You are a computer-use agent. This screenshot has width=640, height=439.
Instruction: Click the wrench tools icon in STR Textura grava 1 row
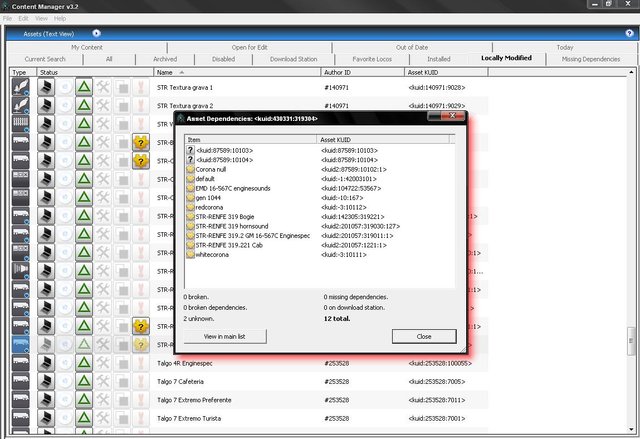[x=103, y=89]
